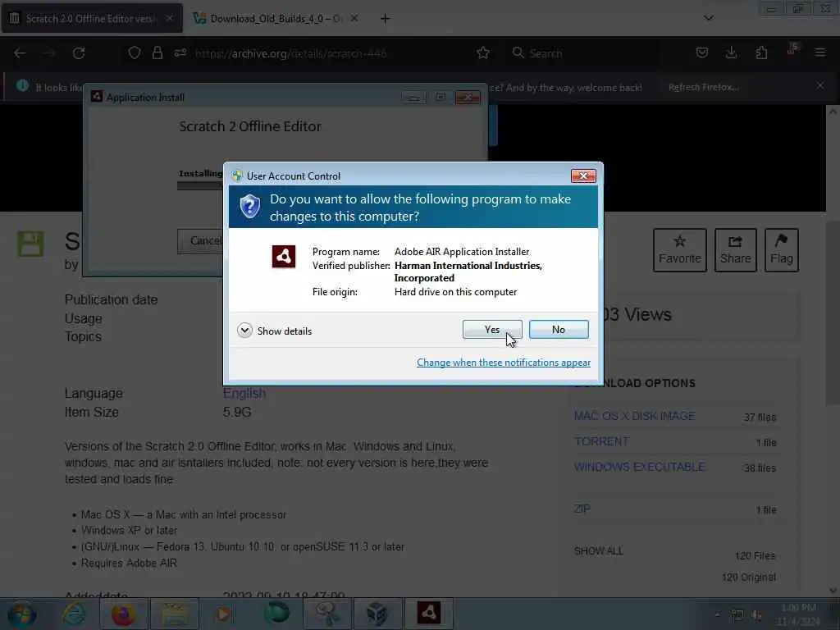840x630 pixels.
Task: Click the taskbar clock
Action: 798,614
